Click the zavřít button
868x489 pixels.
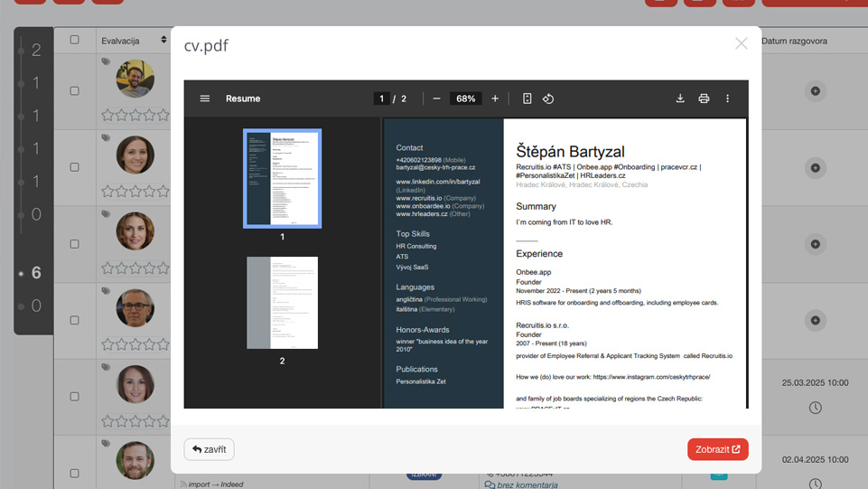(x=210, y=449)
